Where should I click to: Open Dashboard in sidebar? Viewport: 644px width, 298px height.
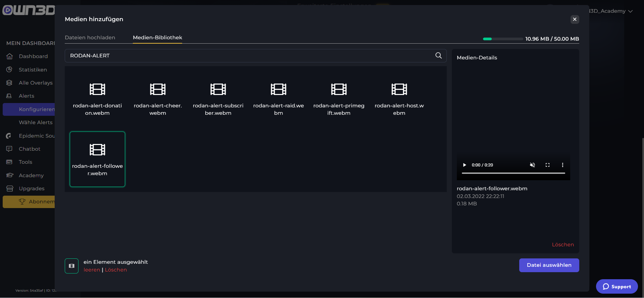pos(33,56)
